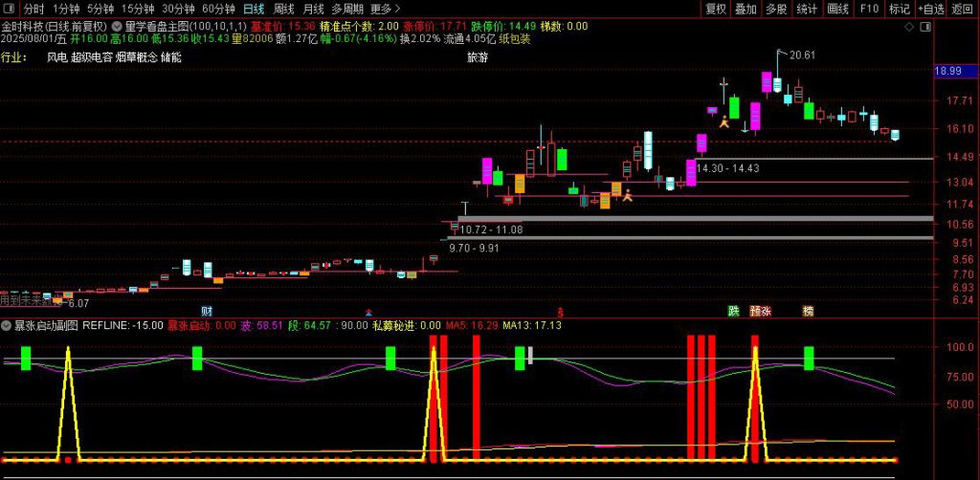Open the 更多 periods expander
This screenshot has height=480, width=980.
(x=387, y=9)
